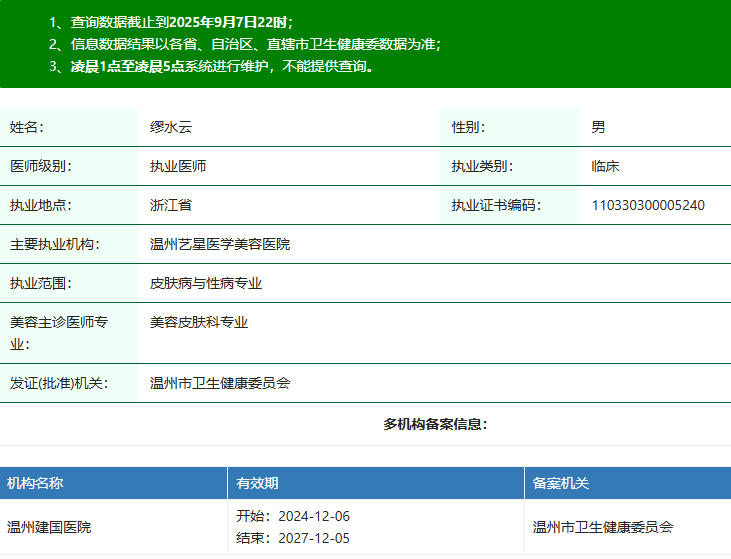Screen dimensions: 731x559
Task: Click the 多机构备案信息 section heading
Action: coord(435,424)
